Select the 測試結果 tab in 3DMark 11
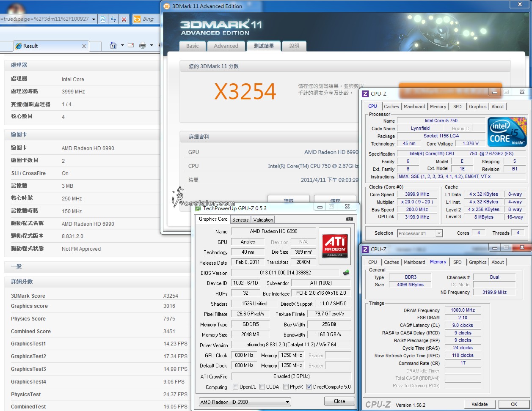 tap(264, 46)
